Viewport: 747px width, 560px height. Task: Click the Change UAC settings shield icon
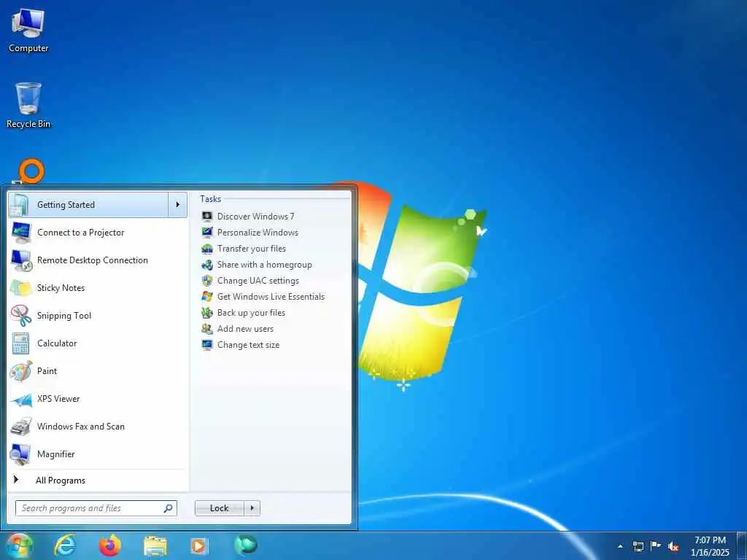(x=207, y=281)
